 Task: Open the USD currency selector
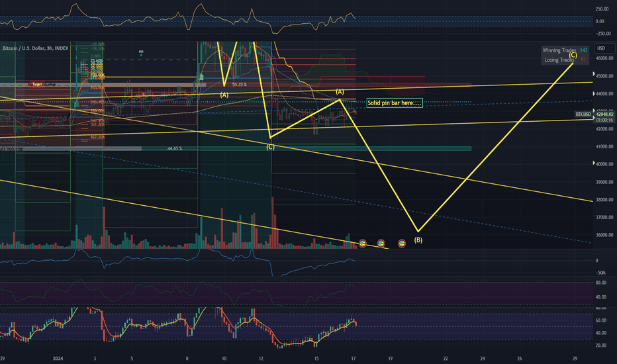click(x=604, y=48)
